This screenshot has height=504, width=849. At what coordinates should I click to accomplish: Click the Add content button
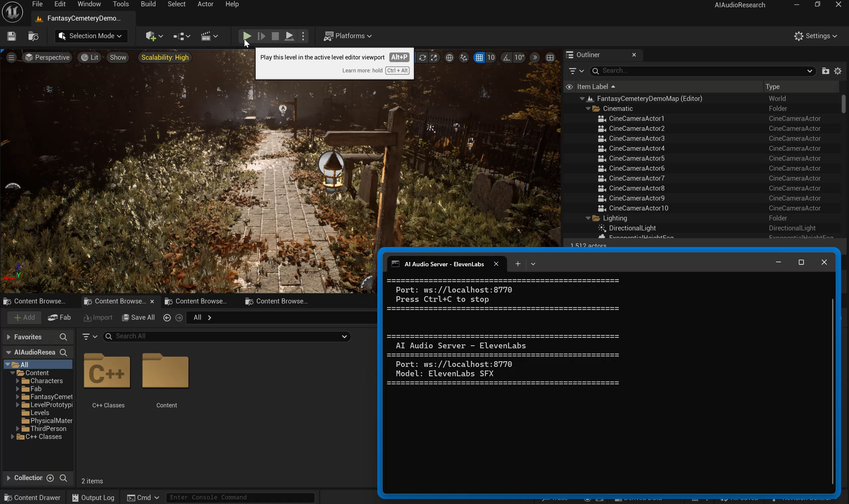[x=24, y=317]
